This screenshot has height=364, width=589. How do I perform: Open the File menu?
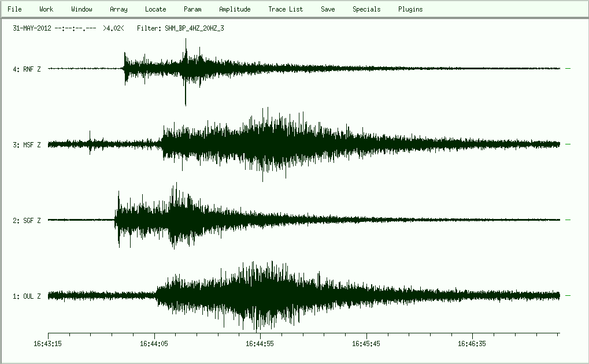pos(14,9)
